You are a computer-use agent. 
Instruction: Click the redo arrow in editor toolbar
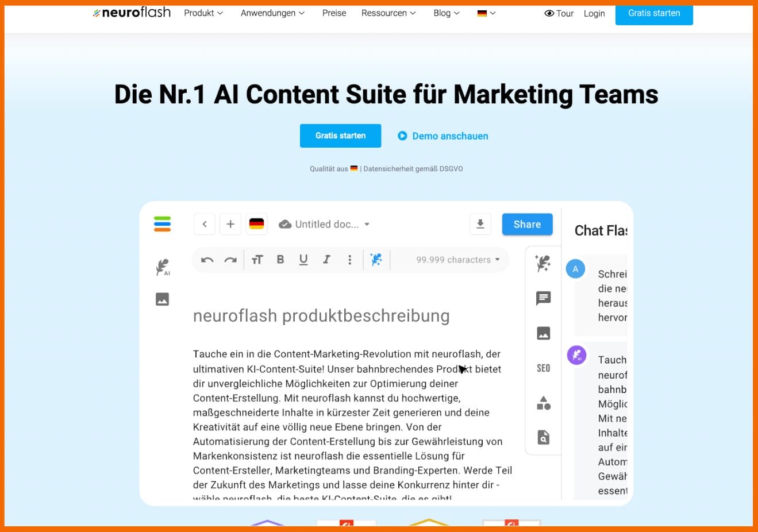coord(230,260)
